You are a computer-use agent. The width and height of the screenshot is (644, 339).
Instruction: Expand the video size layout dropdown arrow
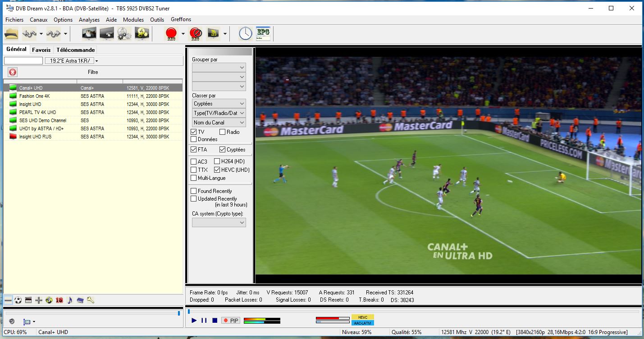(34, 322)
